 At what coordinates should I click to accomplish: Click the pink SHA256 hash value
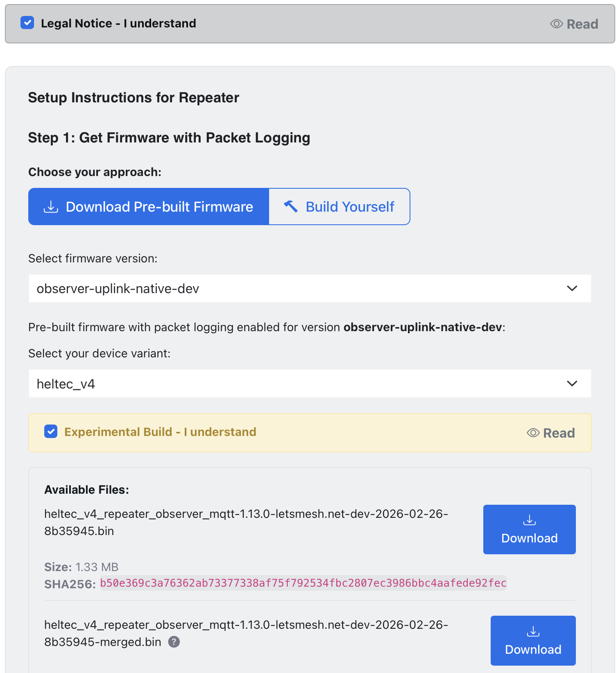point(303,583)
